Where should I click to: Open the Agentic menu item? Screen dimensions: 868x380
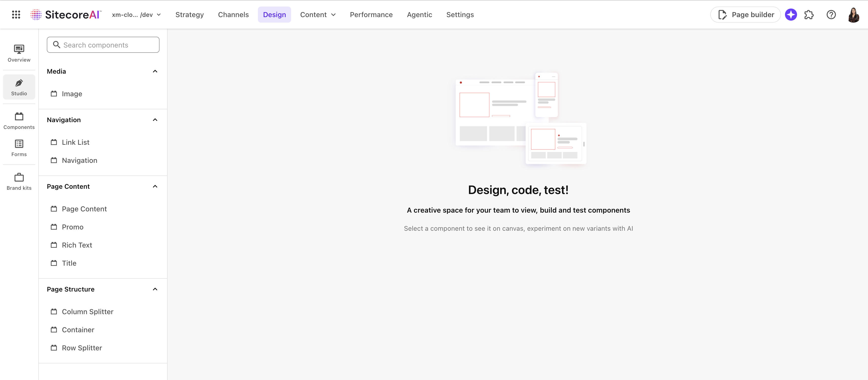coord(419,15)
